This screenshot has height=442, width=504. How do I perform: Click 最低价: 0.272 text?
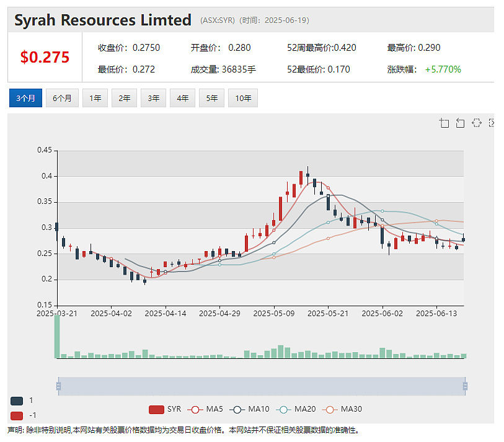[126, 69]
